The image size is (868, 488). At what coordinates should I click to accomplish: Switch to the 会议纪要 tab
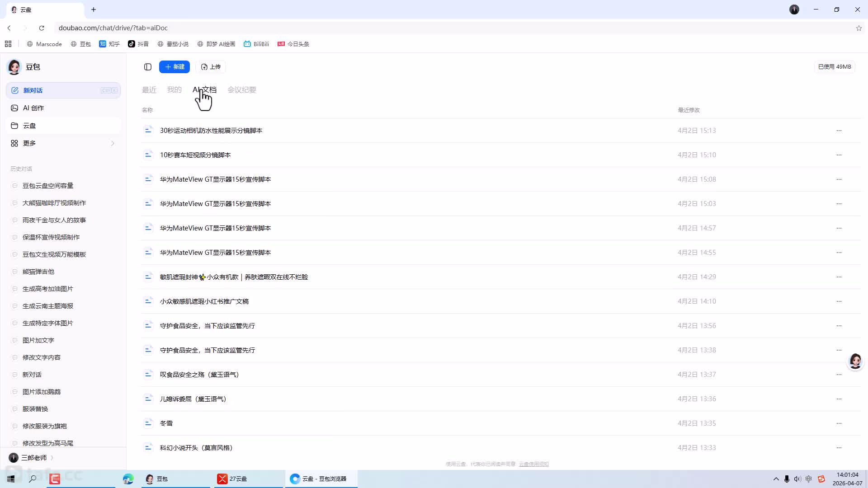point(241,90)
